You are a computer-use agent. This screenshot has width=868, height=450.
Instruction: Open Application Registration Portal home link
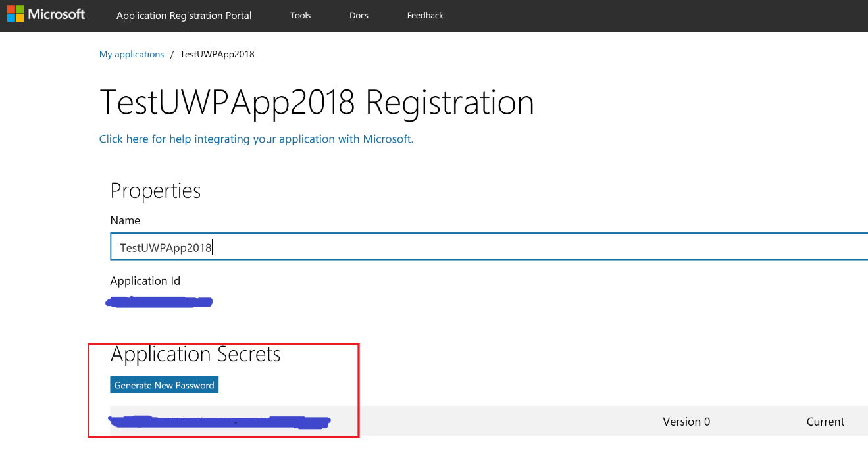pyautogui.click(x=184, y=15)
